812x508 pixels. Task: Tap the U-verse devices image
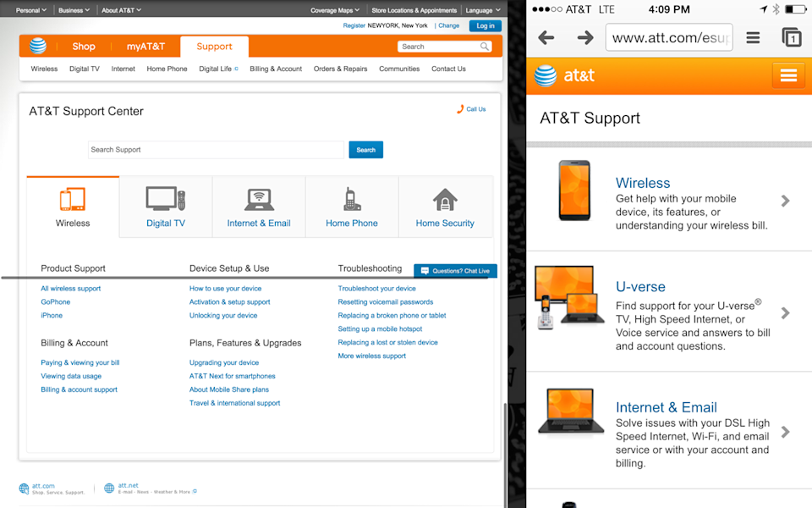tap(568, 297)
